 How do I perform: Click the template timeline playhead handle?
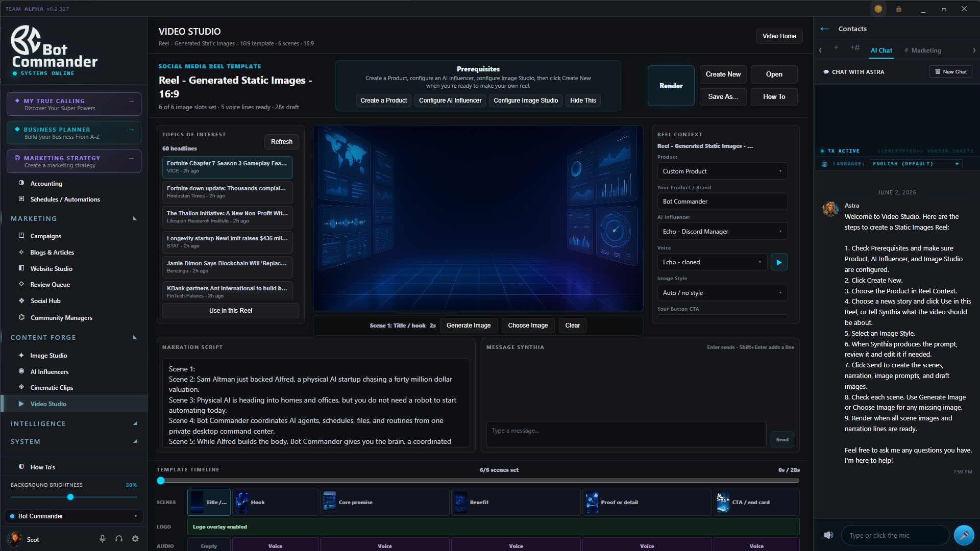click(x=161, y=481)
